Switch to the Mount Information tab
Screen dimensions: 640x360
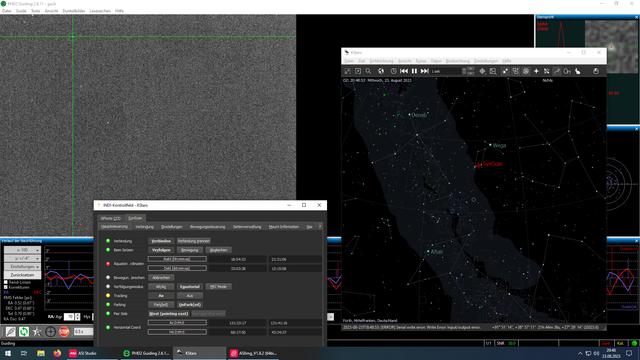284,227
